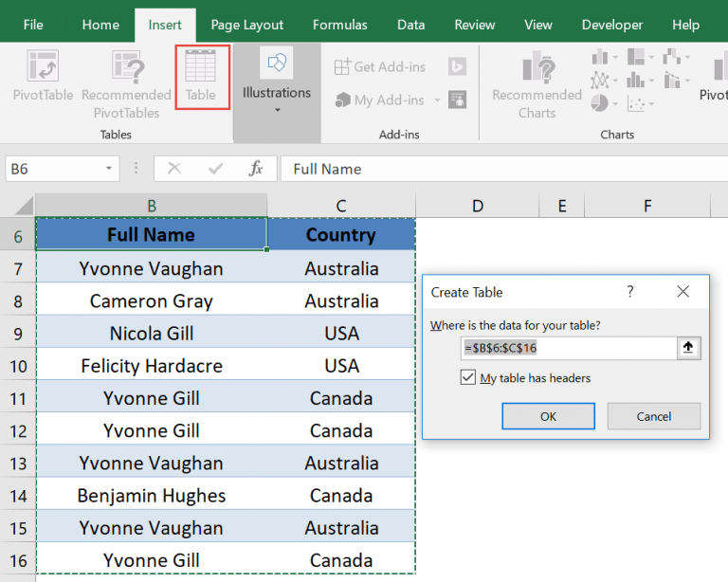Toggle My table has headers checkbox
The image size is (728, 582).
point(468,377)
